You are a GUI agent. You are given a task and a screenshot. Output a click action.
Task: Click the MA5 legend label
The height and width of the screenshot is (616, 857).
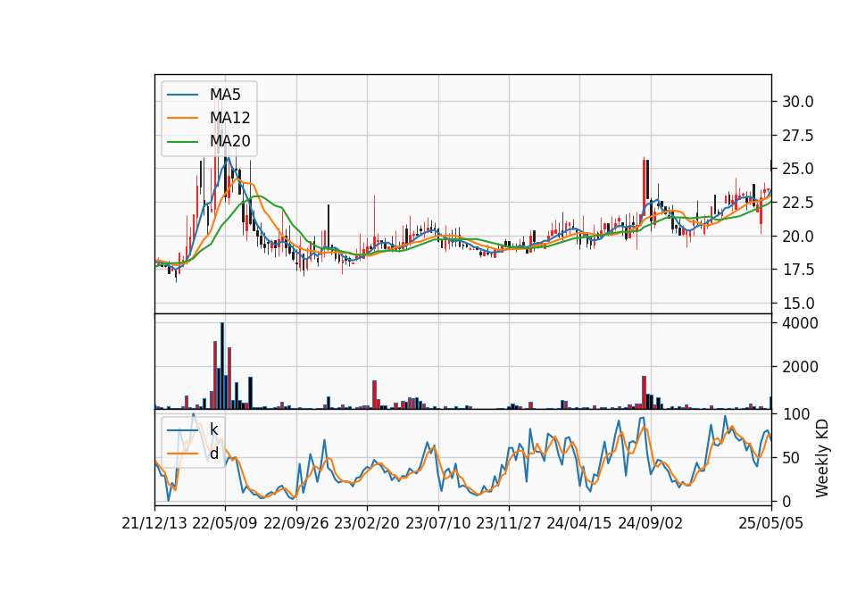point(225,95)
